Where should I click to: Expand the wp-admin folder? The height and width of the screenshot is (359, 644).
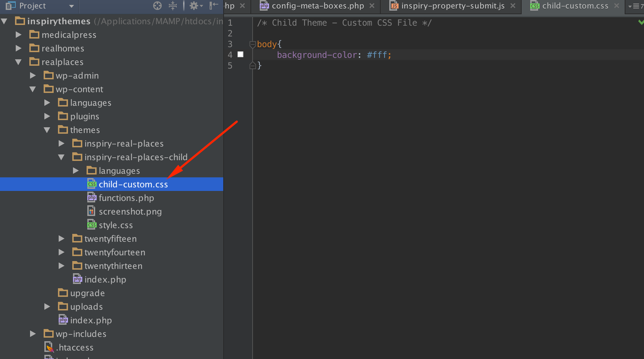click(33, 75)
